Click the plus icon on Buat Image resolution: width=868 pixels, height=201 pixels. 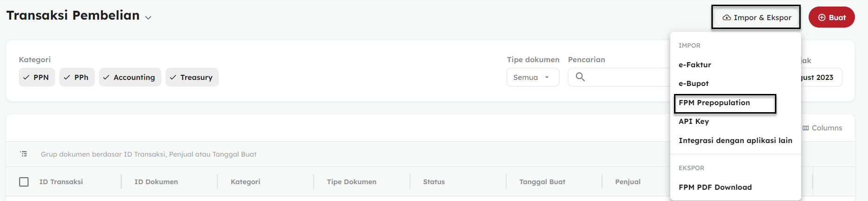[821, 18]
